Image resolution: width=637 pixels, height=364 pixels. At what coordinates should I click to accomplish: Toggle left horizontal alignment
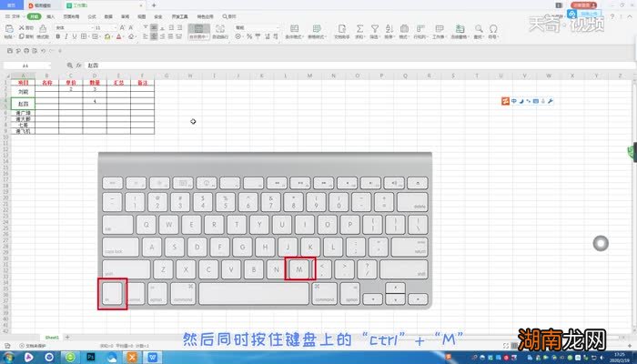coord(146,36)
